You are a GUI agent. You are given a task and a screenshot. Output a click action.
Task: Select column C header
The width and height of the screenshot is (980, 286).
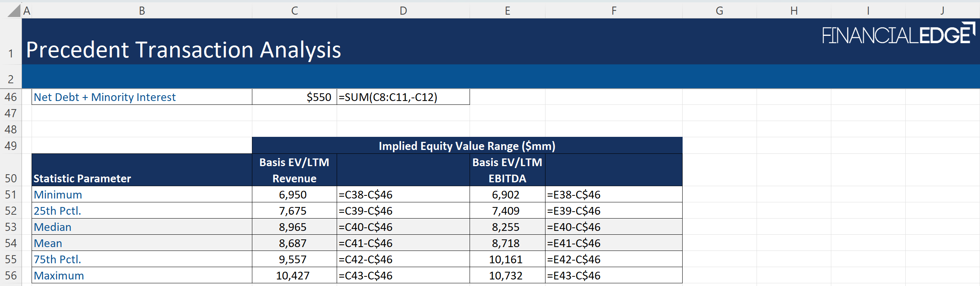coord(294,11)
